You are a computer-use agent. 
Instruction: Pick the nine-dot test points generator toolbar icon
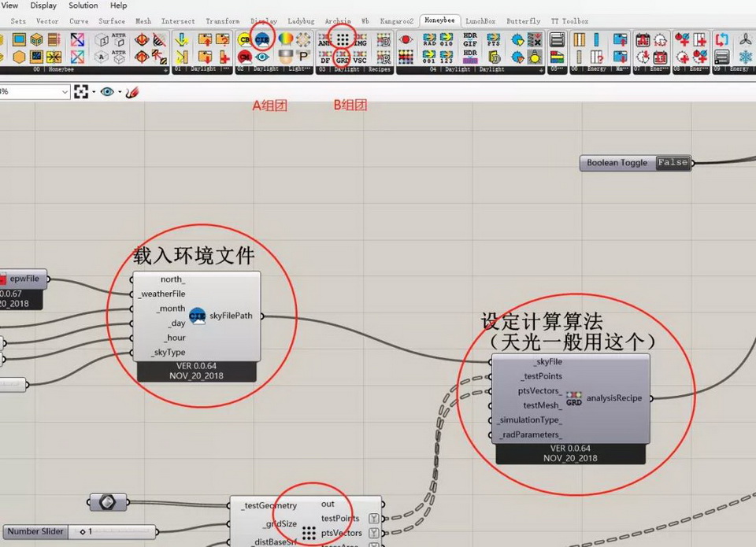[x=342, y=39]
